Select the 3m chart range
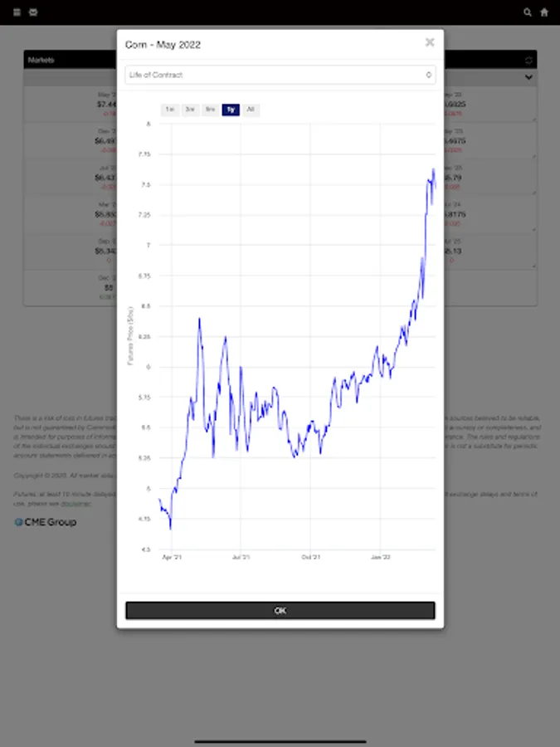The width and height of the screenshot is (560, 747). 190,110
